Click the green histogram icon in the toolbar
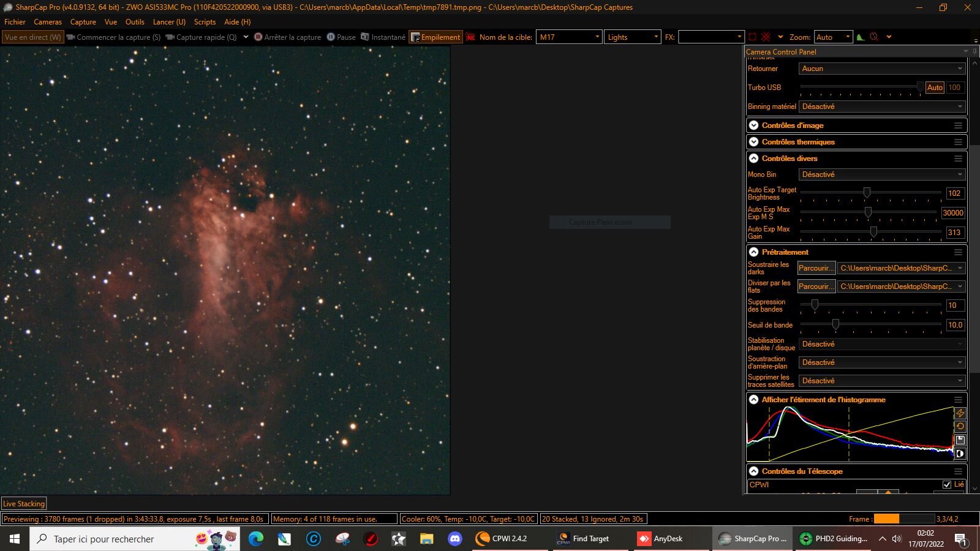The image size is (980, 551). tap(861, 37)
